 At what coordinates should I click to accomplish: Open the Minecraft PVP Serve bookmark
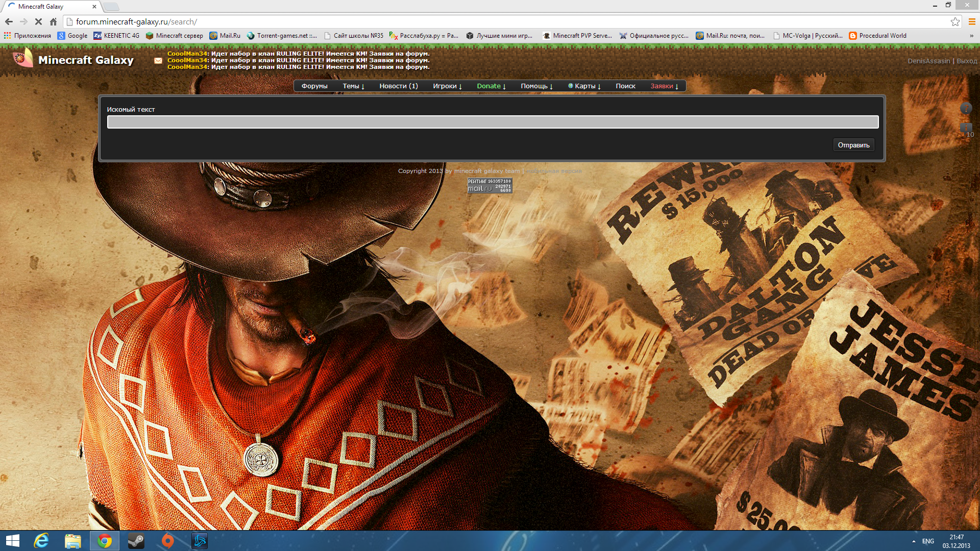pos(577,36)
